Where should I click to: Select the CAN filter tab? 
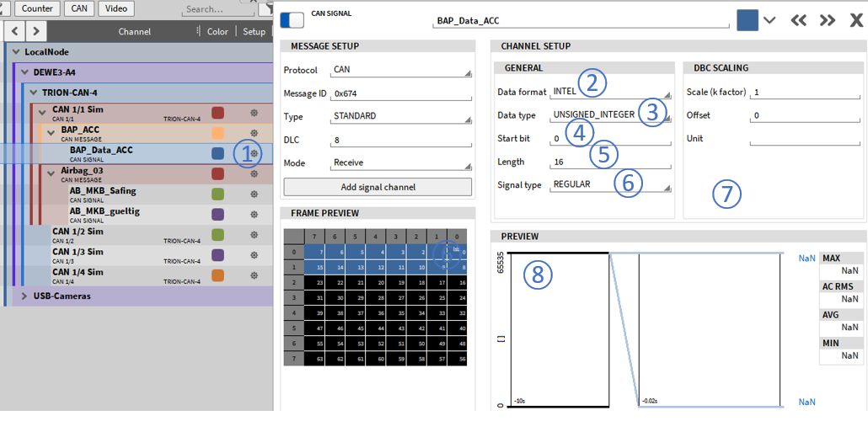pyautogui.click(x=79, y=9)
